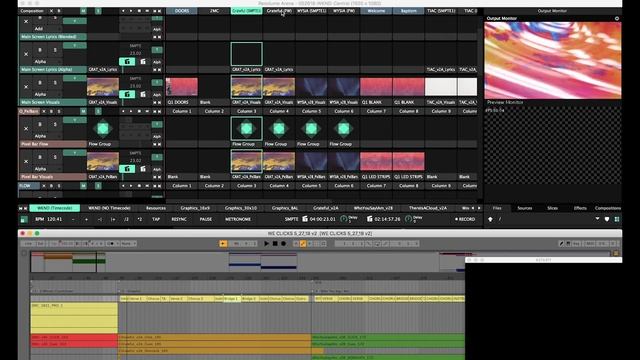Enable Ableton draw mode pencil
Viewport: 640px width, 360px height.
pyautogui.click(x=561, y=244)
